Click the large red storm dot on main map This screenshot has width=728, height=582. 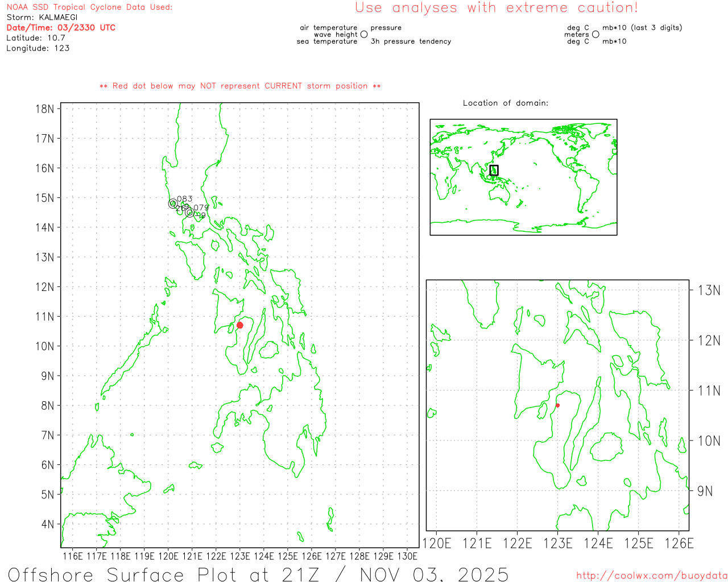click(240, 325)
